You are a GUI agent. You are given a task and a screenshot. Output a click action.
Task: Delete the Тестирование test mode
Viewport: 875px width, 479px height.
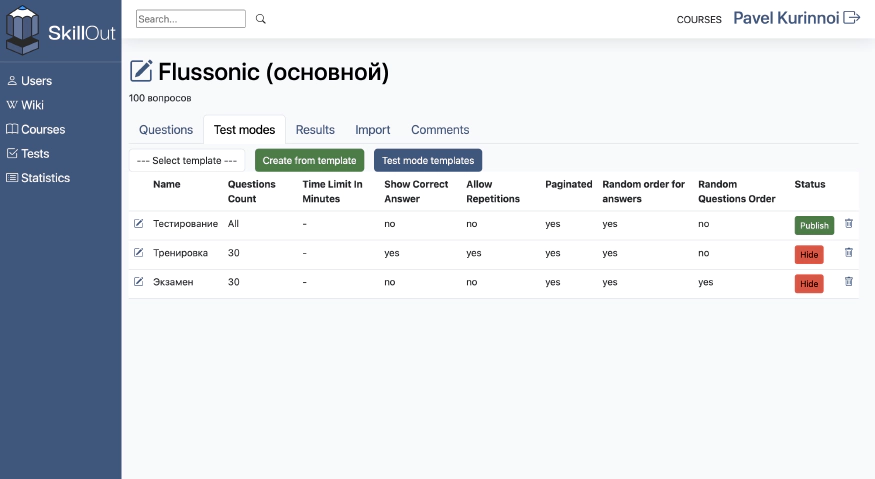click(849, 224)
